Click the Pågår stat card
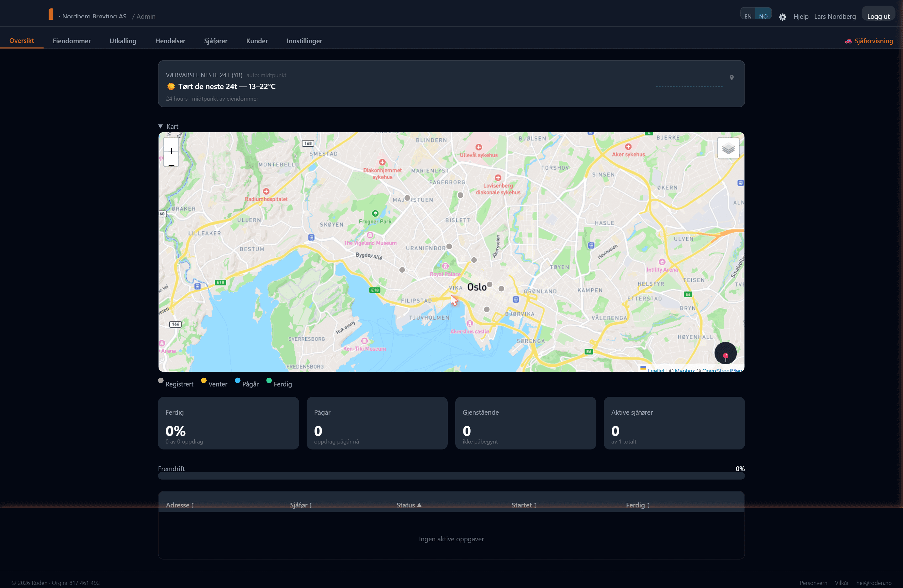This screenshot has height=588, width=903. (377, 423)
